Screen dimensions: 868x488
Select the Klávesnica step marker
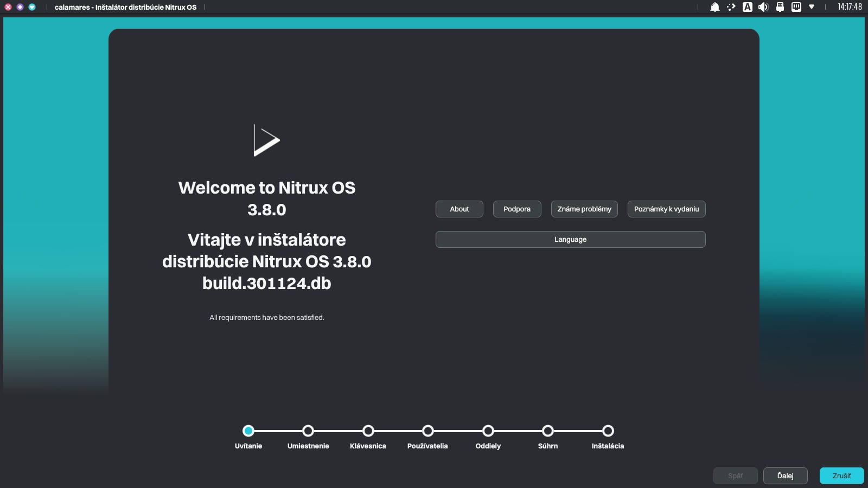pyautogui.click(x=368, y=431)
